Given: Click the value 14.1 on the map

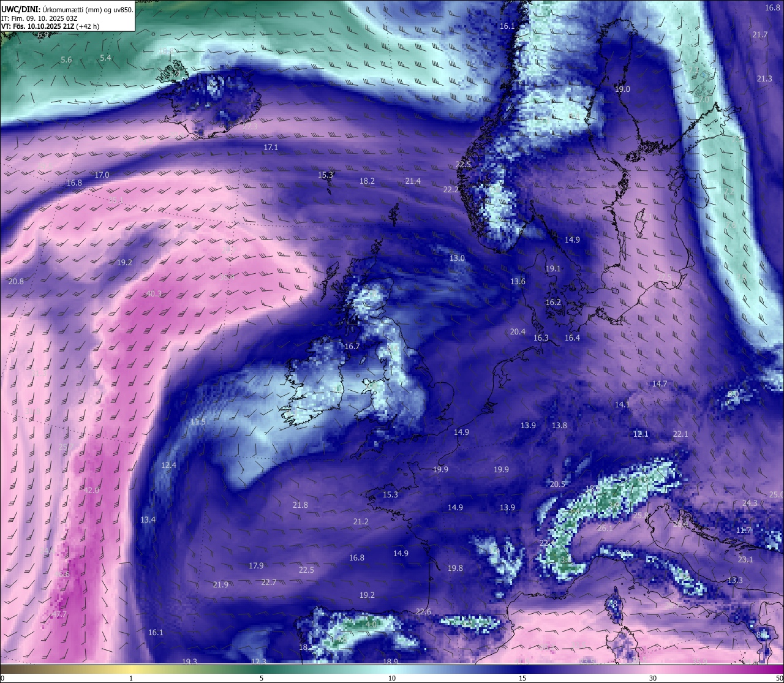Looking at the screenshot, I should (x=622, y=405).
